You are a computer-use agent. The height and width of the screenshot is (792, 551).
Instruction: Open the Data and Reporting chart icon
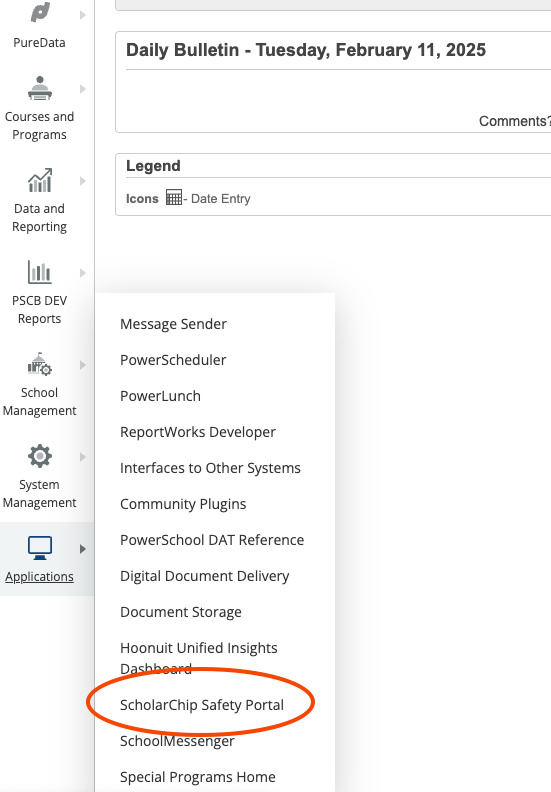tap(40, 180)
